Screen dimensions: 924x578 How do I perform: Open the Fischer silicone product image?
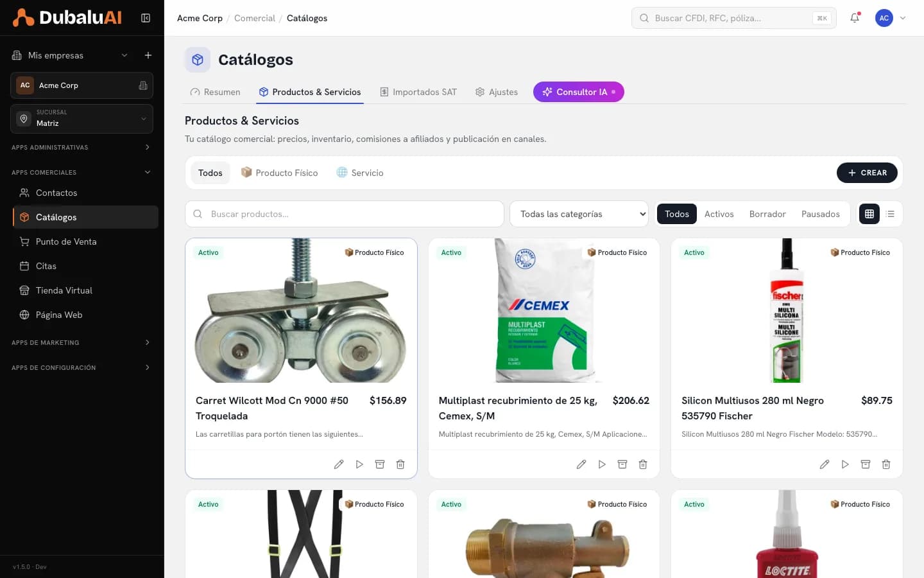coord(787,311)
